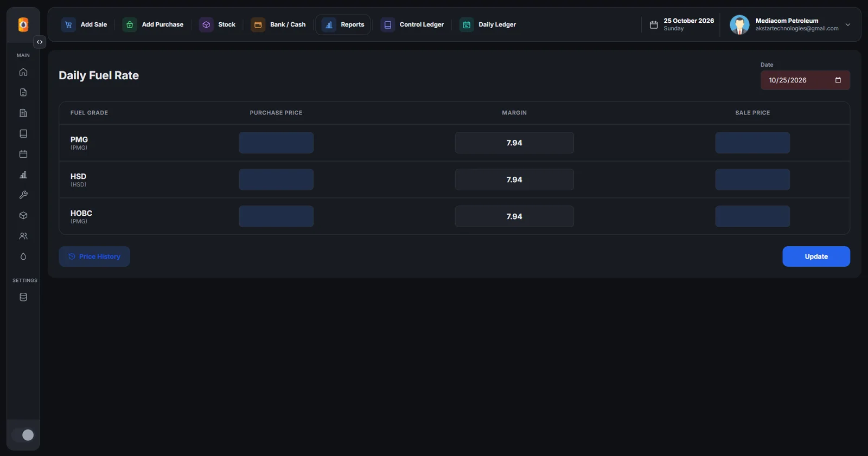The image size is (868, 456).
Task: Click the PMG purchase price field
Action: click(x=276, y=143)
